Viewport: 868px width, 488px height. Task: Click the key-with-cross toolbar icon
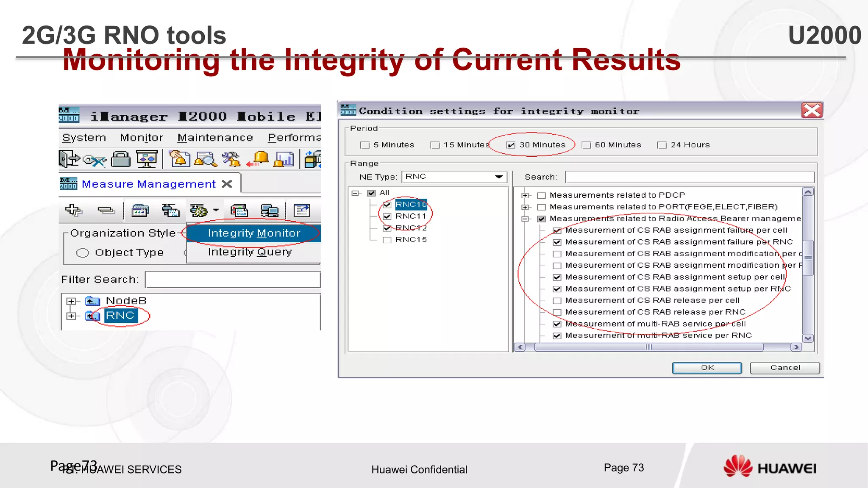click(94, 160)
